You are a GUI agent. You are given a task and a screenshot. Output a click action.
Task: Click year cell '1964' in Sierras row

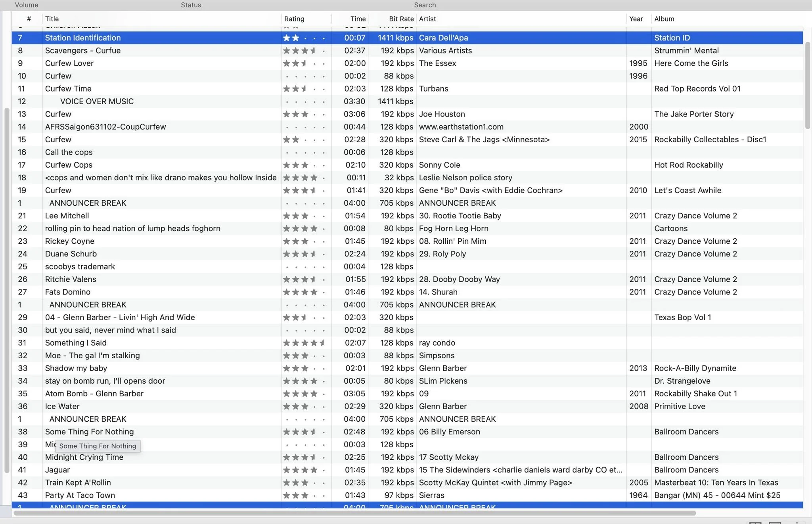point(638,495)
